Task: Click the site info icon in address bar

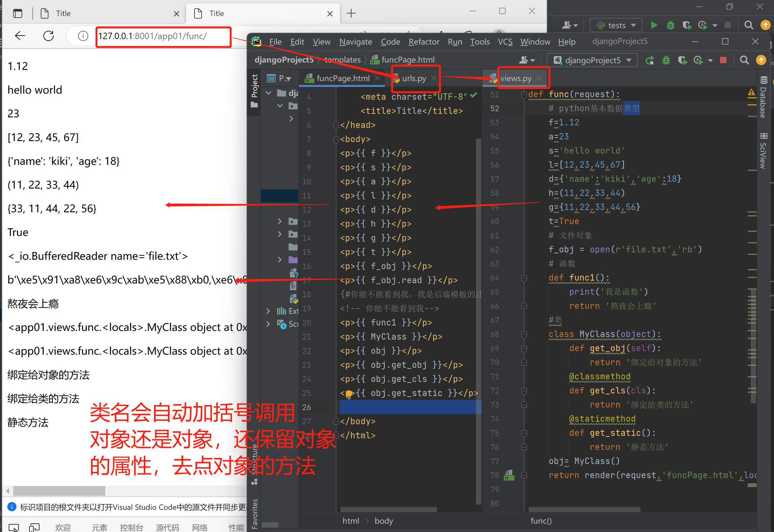Action: (x=83, y=36)
